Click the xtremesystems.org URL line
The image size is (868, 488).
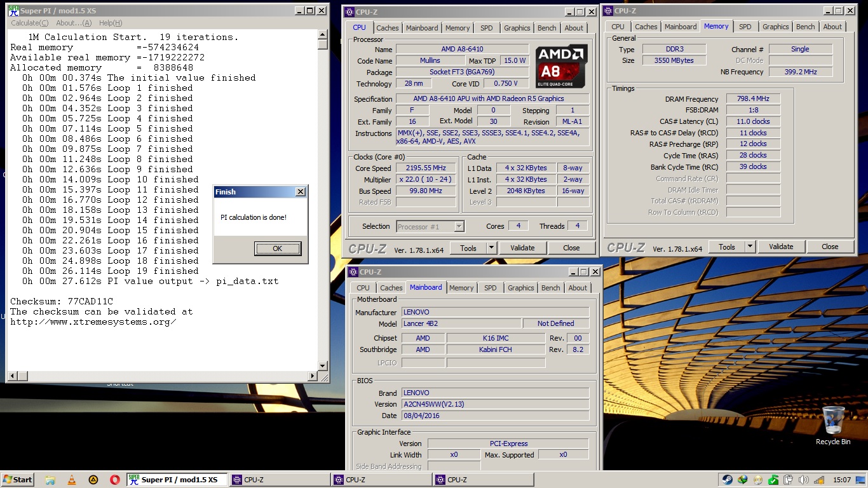coord(93,322)
